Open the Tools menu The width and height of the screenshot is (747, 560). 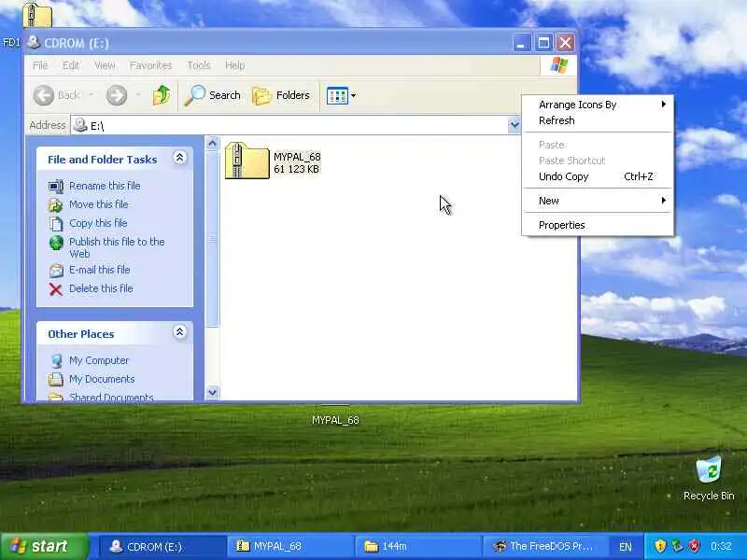(x=199, y=65)
